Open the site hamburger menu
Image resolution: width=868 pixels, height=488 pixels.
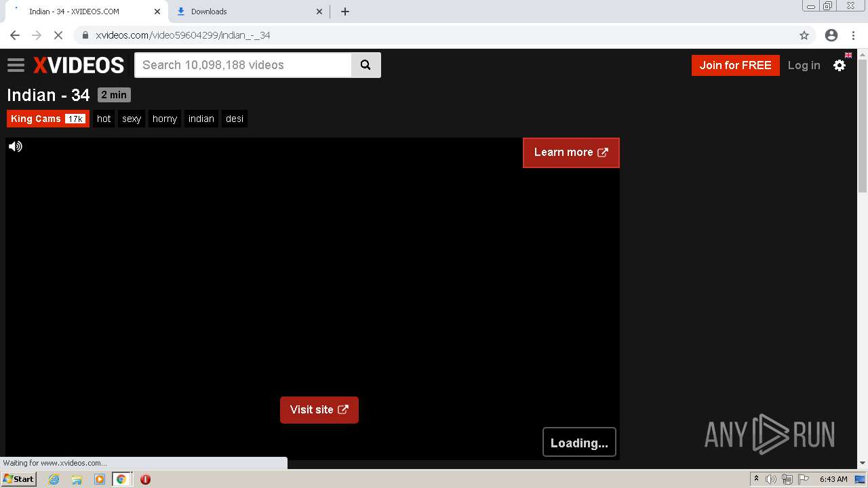[x=16, y=65]
